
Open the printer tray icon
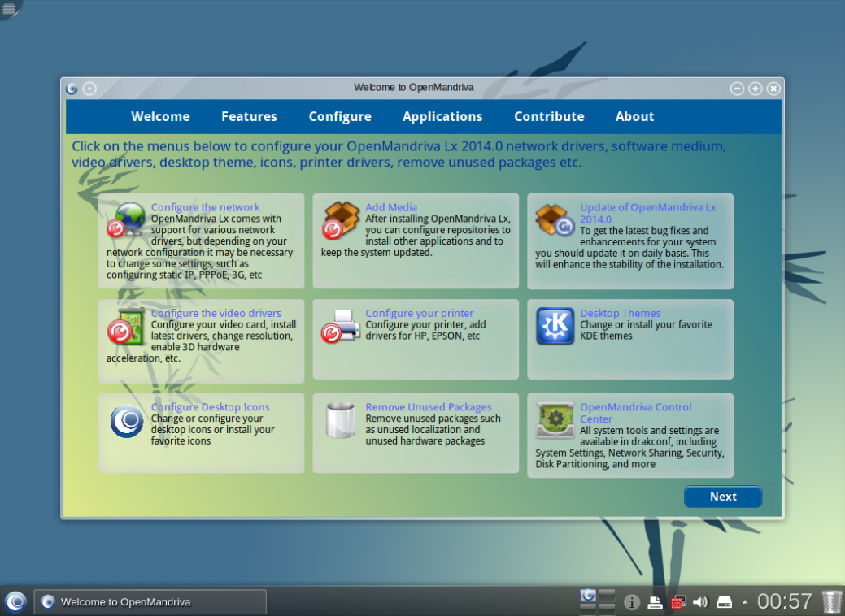(x=656, y=601)
